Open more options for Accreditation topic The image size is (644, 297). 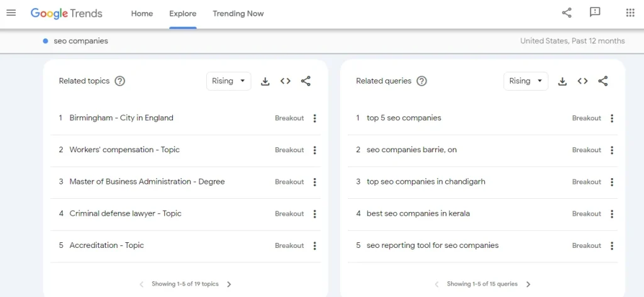tap(314, 245)
